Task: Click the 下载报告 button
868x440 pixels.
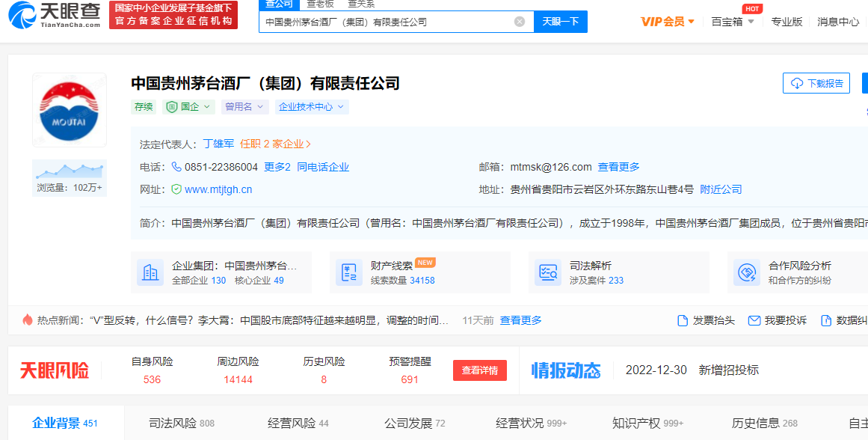Action: (816, 83)
